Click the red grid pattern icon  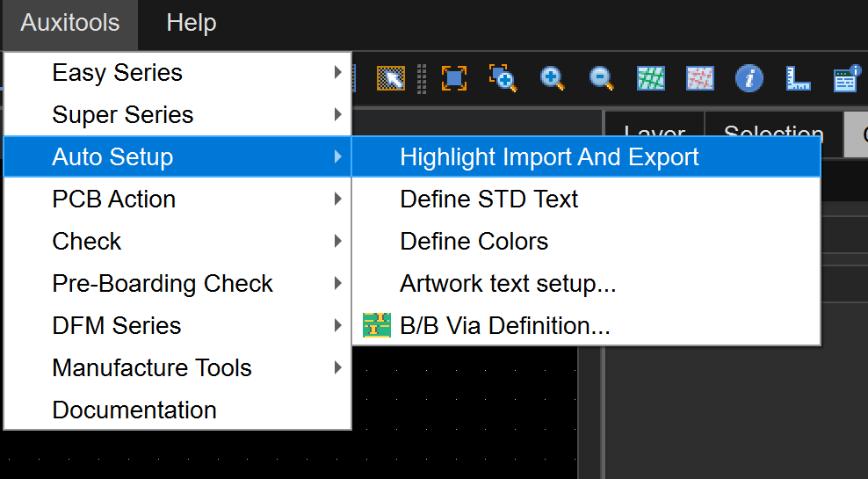[700, 79]
